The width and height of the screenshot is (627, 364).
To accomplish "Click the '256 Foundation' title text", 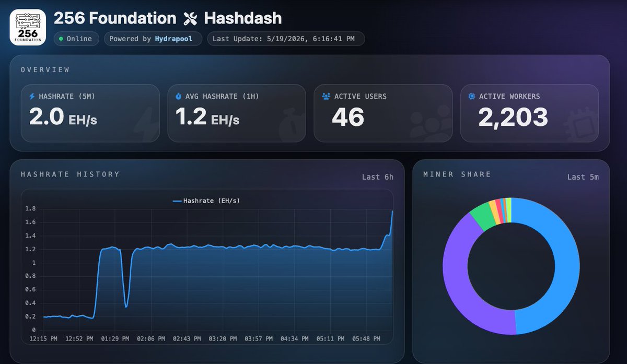I will point(115,19).
